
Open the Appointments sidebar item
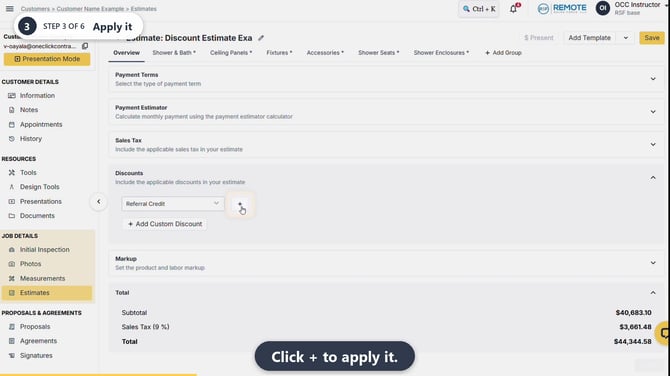[x=41, y=124]
